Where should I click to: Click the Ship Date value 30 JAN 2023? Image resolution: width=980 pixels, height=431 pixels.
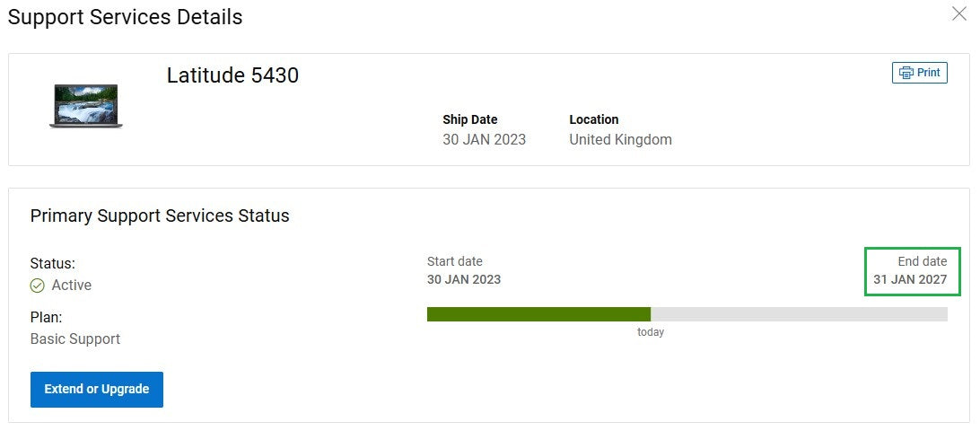pyautogui.click(x=485, y=139)
